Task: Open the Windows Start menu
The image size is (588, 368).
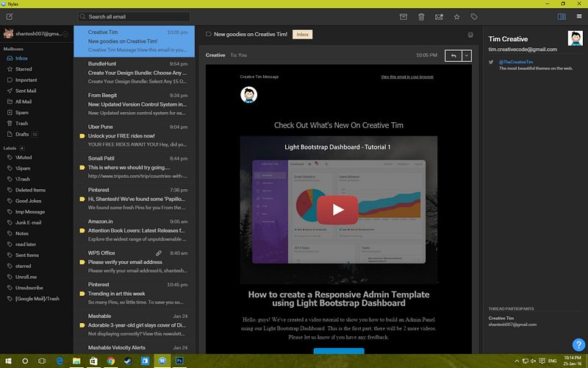Action: (x=8, y=361)
